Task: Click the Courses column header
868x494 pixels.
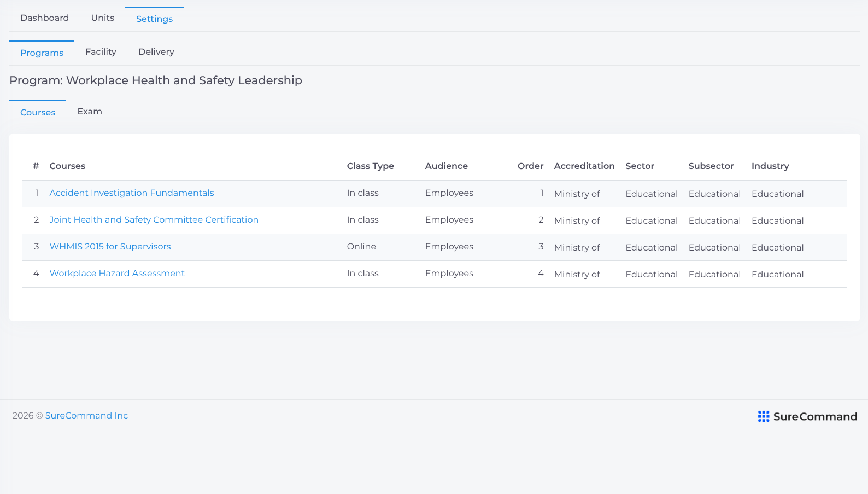Action: 67,166
